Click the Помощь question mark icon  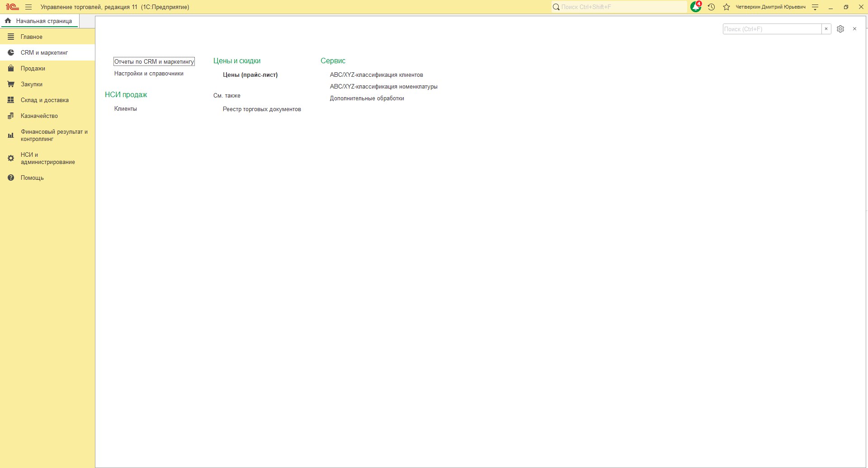[11, 178]
